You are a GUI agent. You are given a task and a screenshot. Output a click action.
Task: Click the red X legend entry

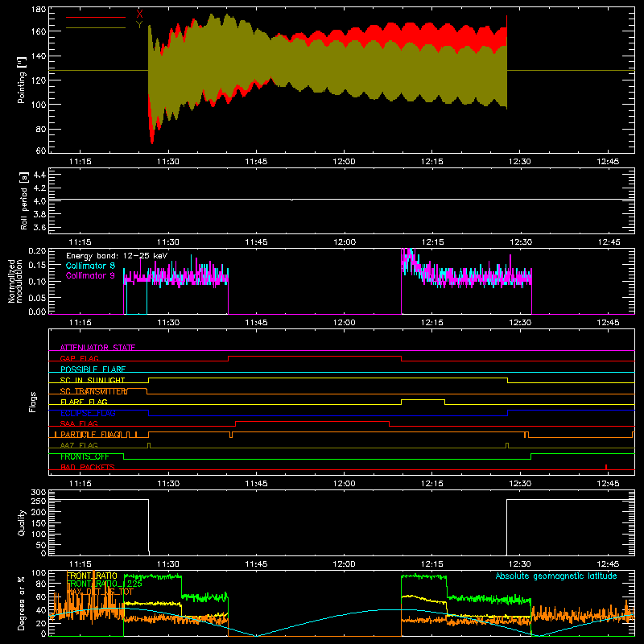pos(139,14)
